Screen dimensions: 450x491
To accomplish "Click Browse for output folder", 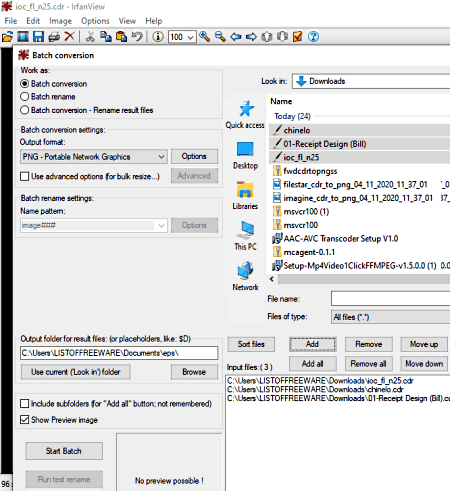I will coord(194,372).
